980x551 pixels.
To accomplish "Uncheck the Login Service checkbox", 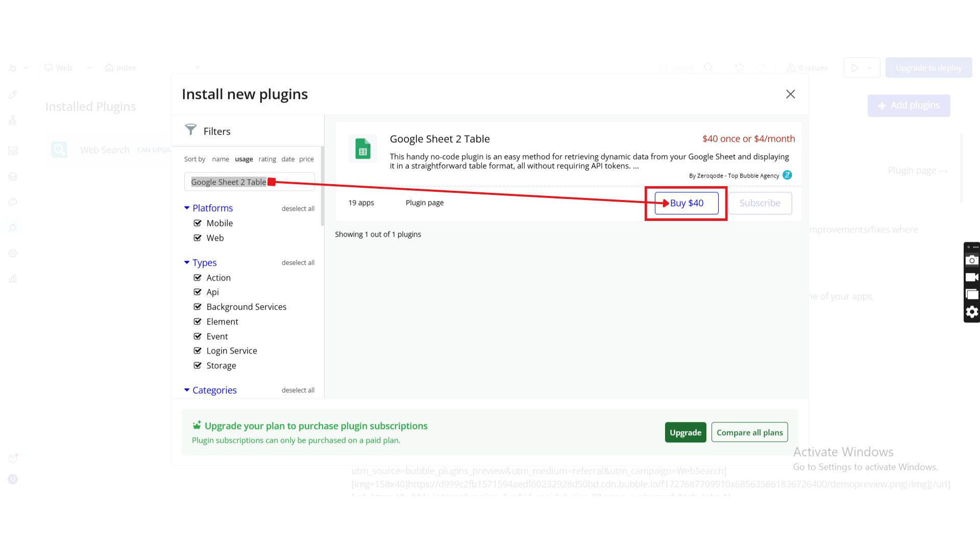I will pos(198,350).
